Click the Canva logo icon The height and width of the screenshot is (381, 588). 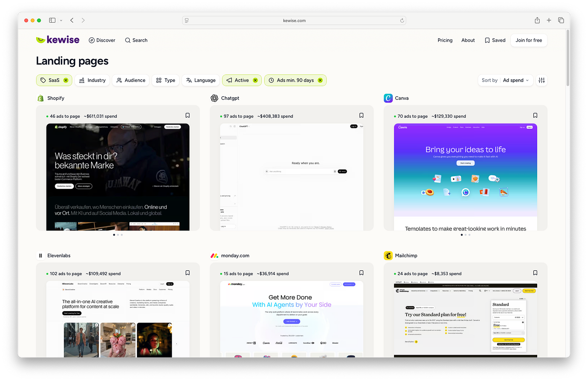(x=388, y=98)
